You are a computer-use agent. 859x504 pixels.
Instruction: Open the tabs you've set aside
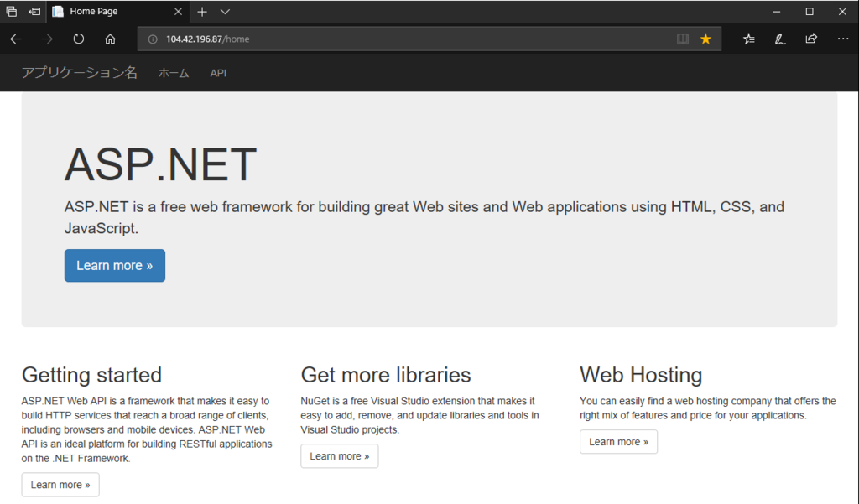(x=11, y=11)
